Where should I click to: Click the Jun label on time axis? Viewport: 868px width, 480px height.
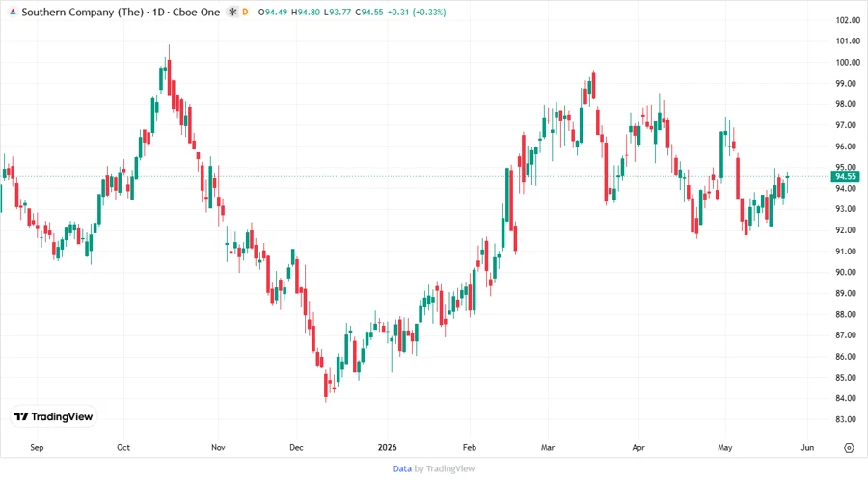coord(807,448)
